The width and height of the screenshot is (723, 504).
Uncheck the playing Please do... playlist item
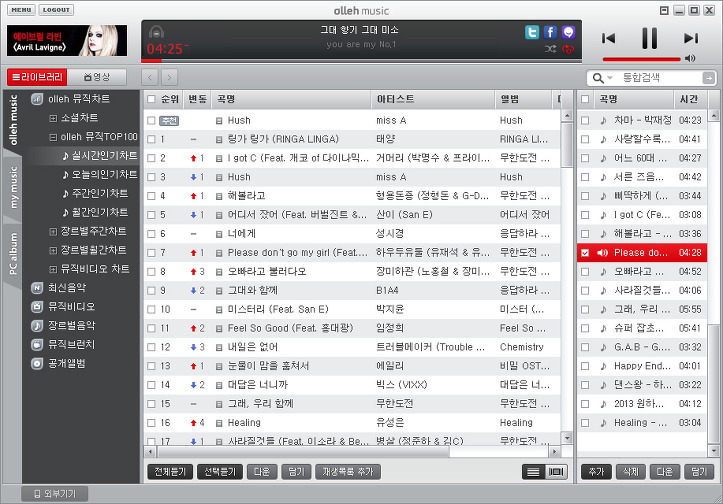(585, 253)
